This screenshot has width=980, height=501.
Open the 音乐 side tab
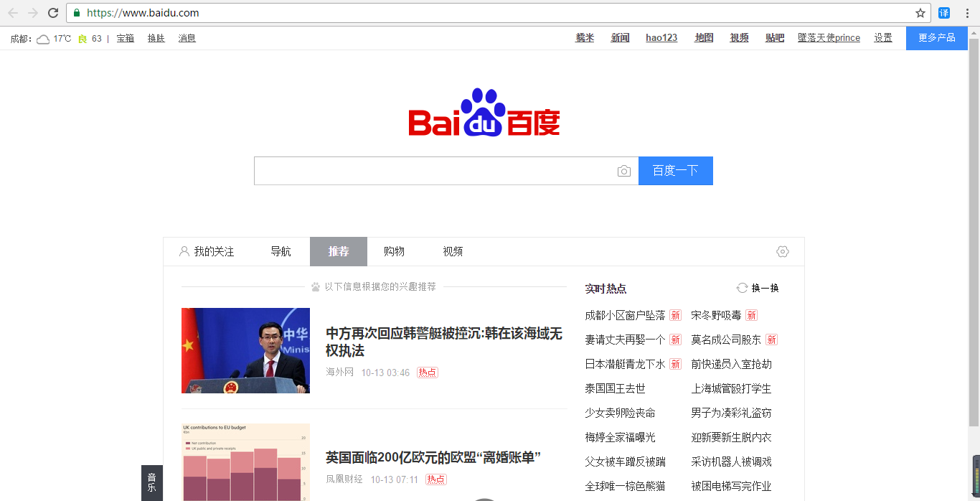151,482
